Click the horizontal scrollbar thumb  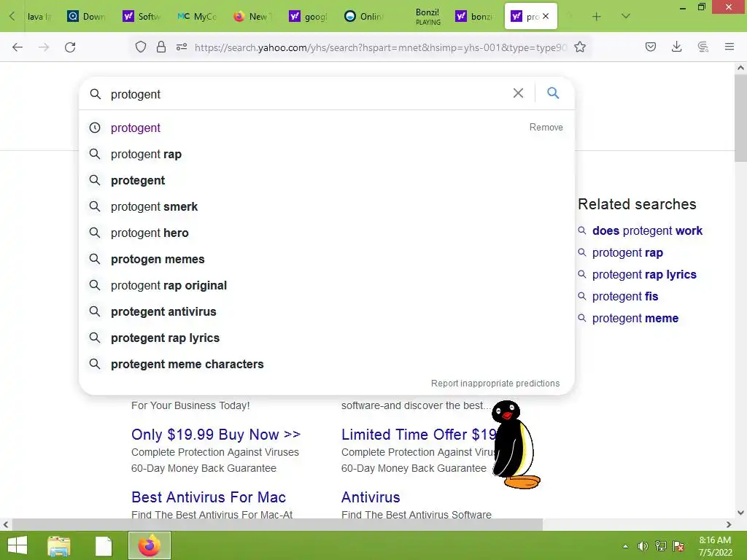(x=277, y=524)
